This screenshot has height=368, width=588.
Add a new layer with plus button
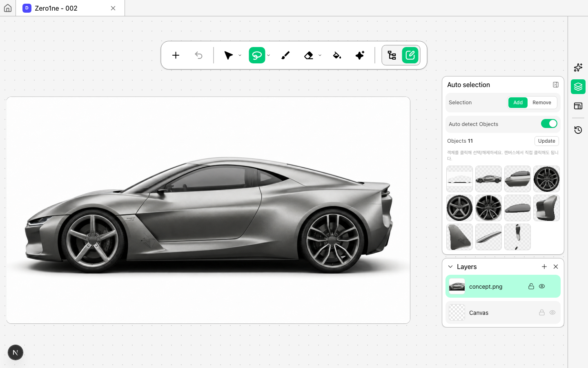tap(544, 267)
